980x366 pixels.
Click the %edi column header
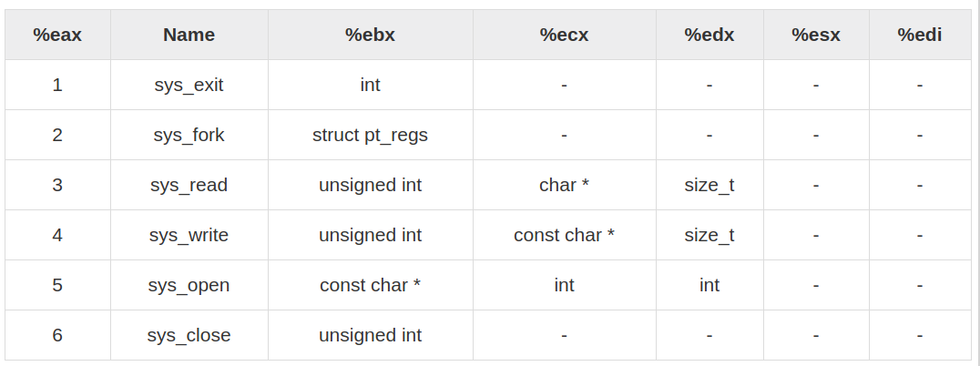tap(920, 35)
